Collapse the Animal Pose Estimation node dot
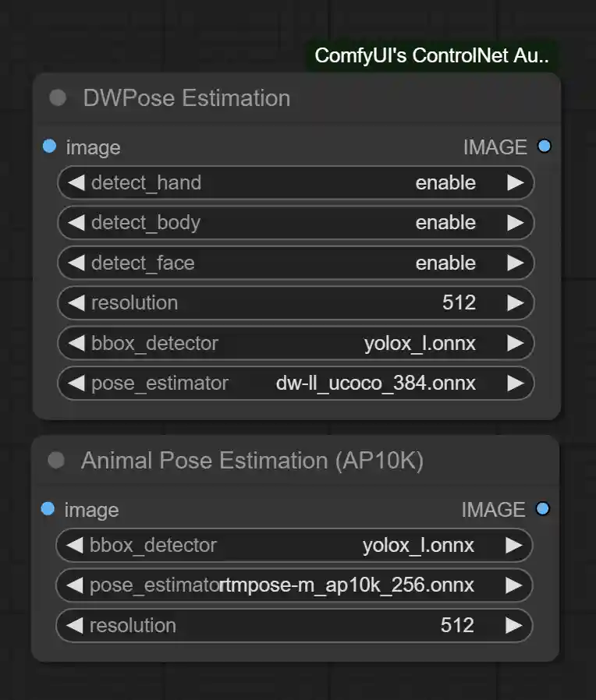 (x=56, y=461)
